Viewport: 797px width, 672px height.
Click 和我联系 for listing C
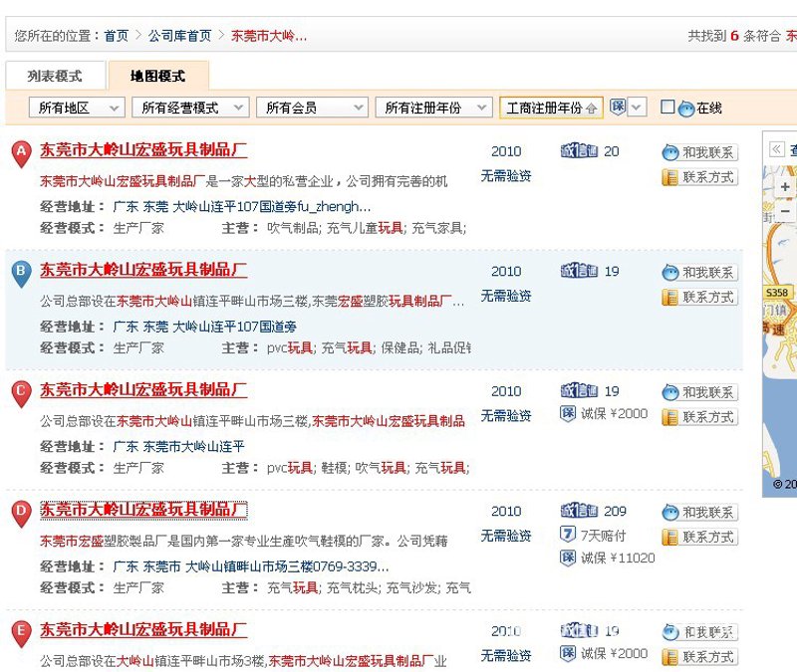pos(700,392)
